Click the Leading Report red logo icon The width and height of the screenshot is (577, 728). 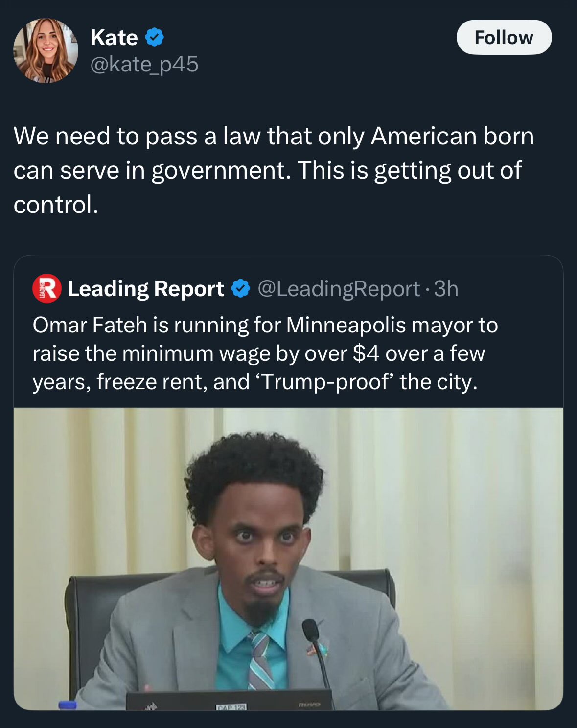(47, 288)
